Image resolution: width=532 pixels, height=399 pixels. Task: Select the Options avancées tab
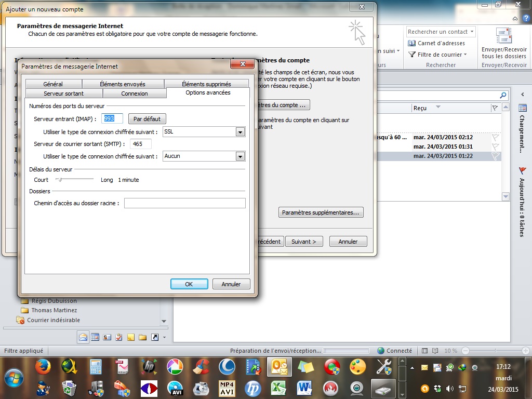point(208,92)
